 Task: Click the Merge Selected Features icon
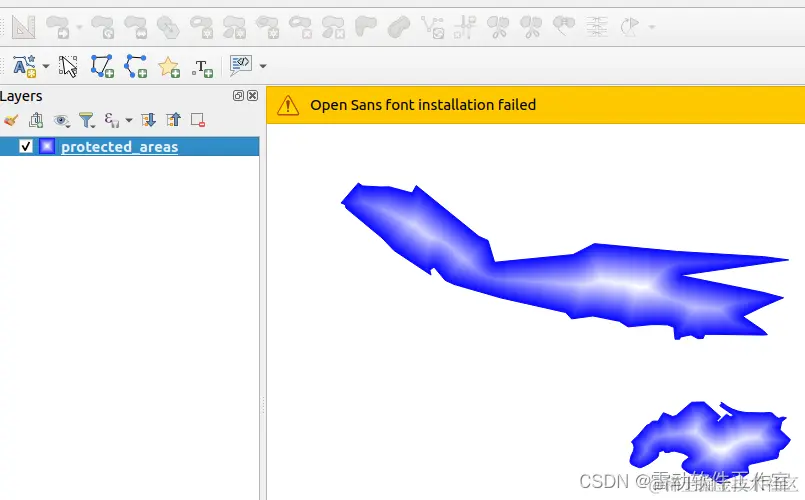click(564, 27)
